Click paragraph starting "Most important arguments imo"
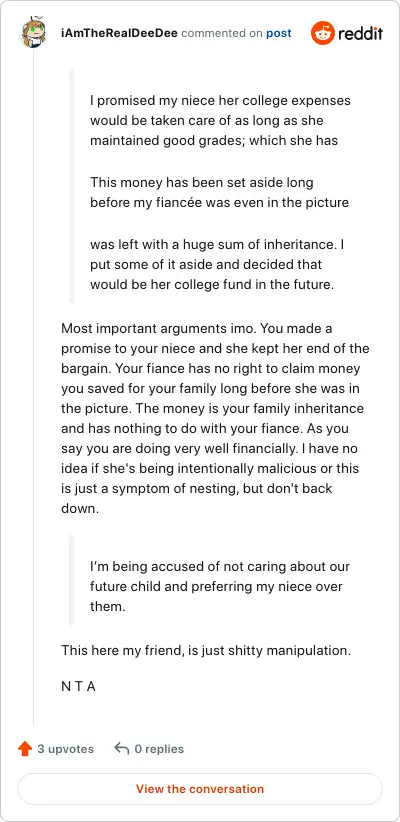This screenshot has height=822, width=400. pyautogui.click(x=215, y=418)
